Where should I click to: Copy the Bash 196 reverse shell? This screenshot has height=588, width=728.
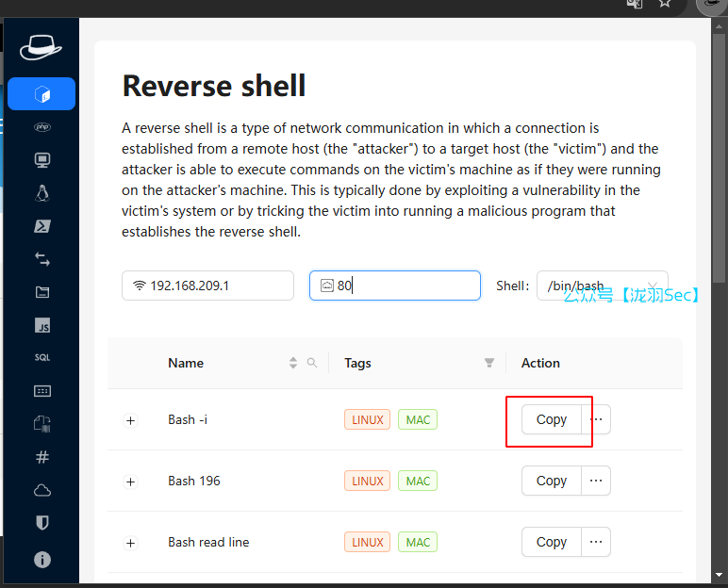tap(551, 481)
